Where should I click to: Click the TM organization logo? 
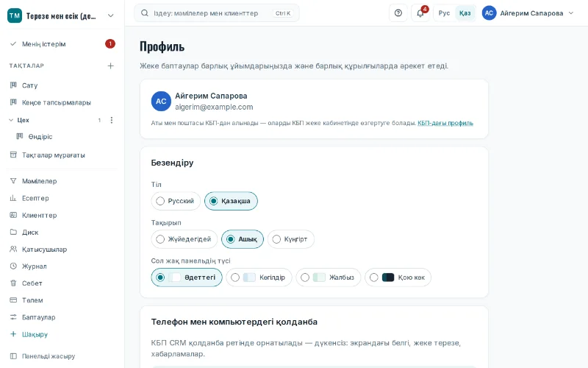point(15,15)
